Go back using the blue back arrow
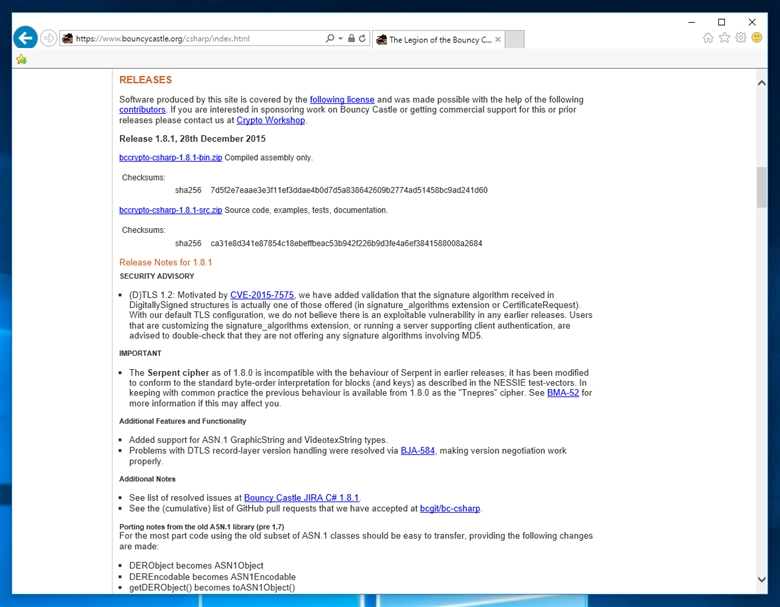Viewport: 780px width, 607px height. (25, 38)
